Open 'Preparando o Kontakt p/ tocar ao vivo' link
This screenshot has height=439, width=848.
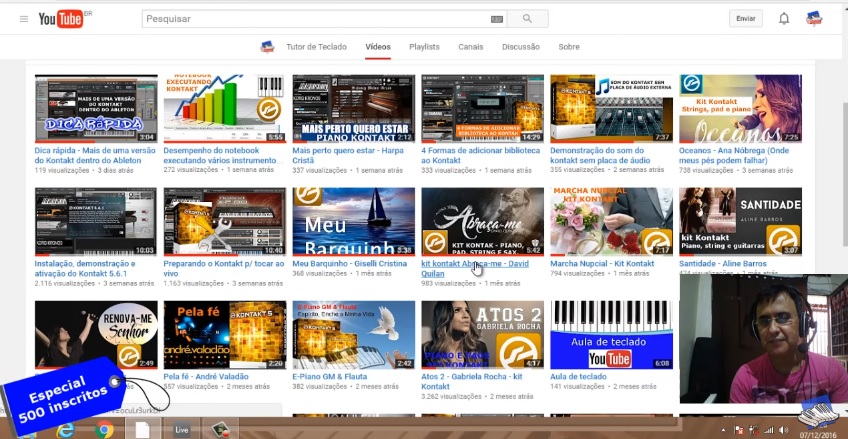pyautogui.click(x=223, y=269)
